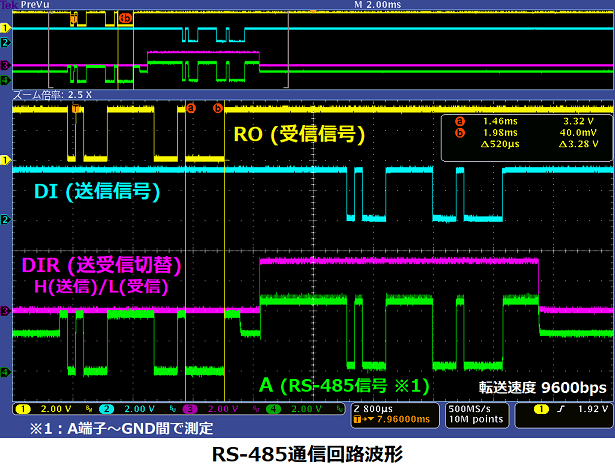Viewport: 615px width, 468px height.
Task: Click channel 1 marker in overview strip
Action: [5, 28]
